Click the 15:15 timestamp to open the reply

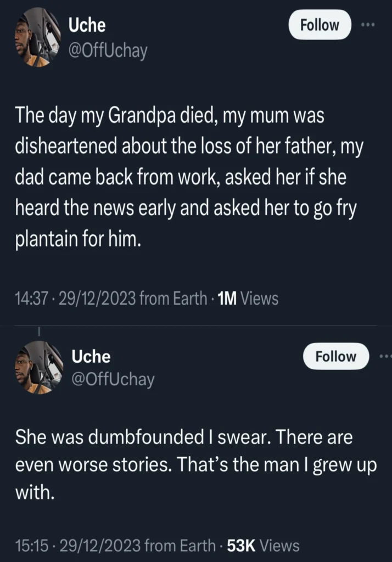[x=30, y=546]
